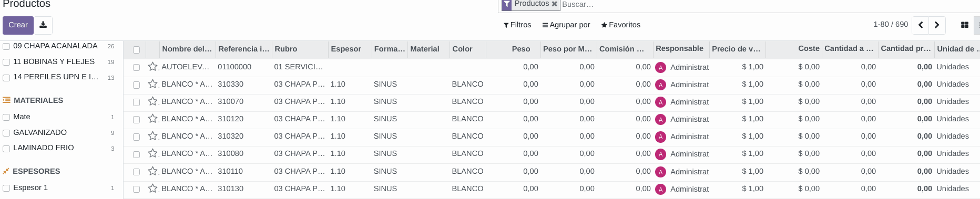Screen dimensions: 980x199
Task: Open the Favoritos dropdown
Action: tap(621, 25)
